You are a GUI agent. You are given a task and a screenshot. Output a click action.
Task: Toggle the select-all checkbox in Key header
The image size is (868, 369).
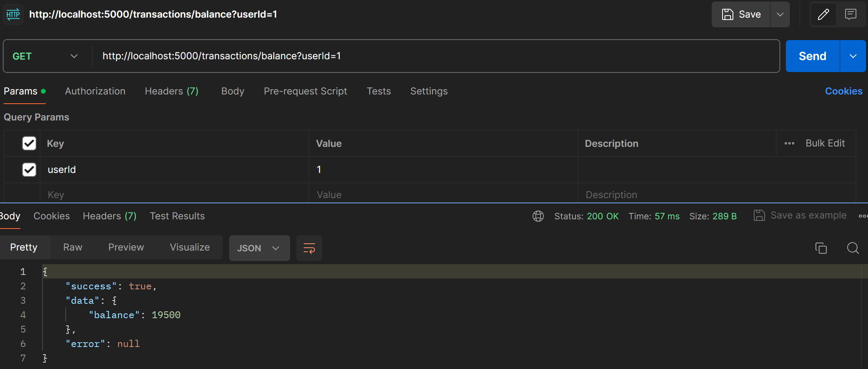click(x=29, y=143)
